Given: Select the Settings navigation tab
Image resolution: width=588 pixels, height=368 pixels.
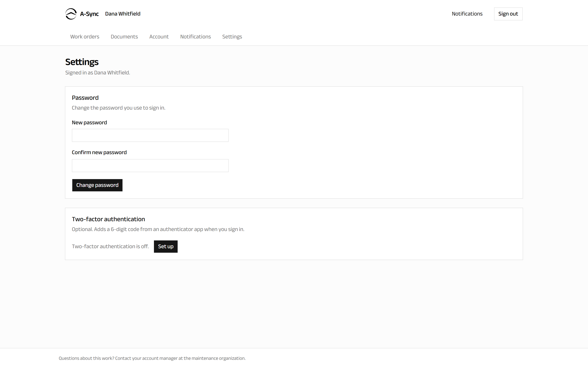Looking at the screenshot, I should pyautogui.click(x=232, y=37).
